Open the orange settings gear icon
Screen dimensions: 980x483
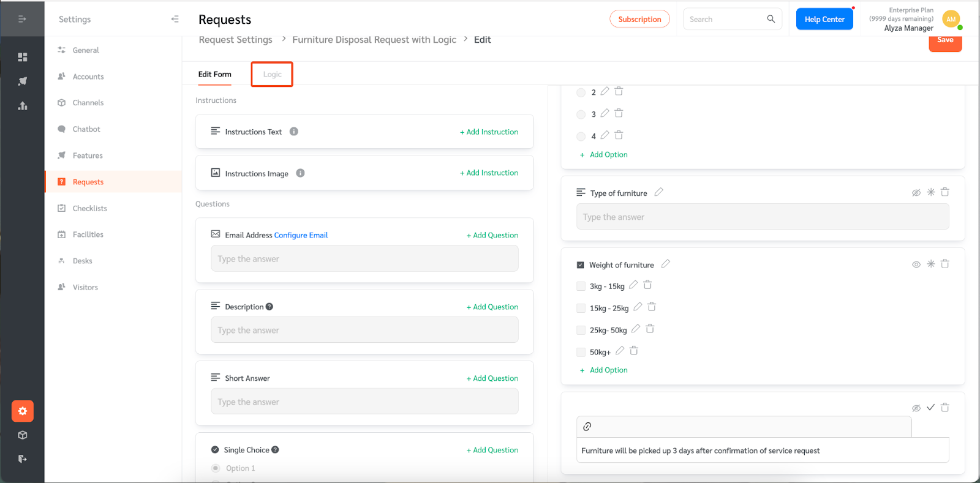point(23,411)
